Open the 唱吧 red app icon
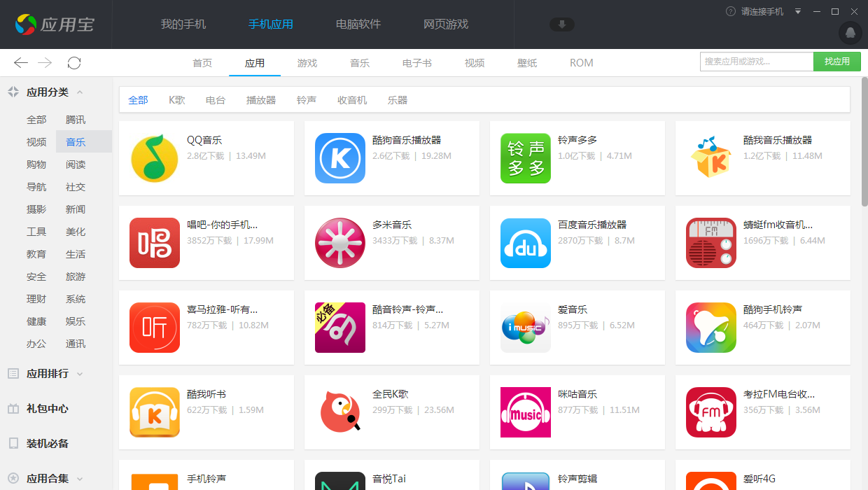The height and width of the screenshot is (490, 868). 155,243
